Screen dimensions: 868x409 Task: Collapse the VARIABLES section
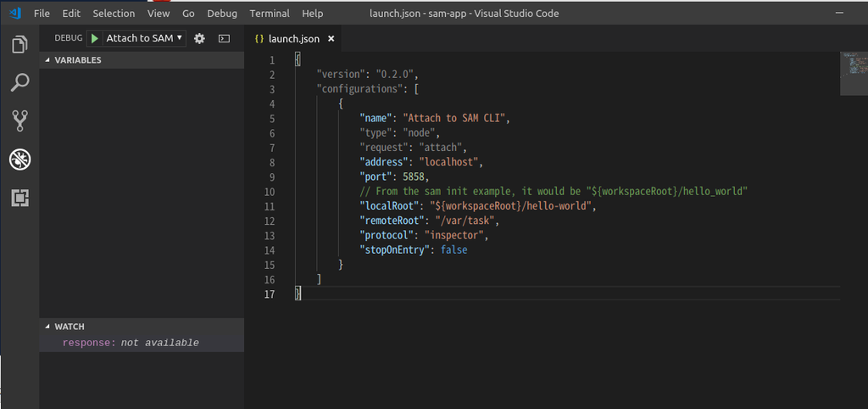[x=142, y=60]
